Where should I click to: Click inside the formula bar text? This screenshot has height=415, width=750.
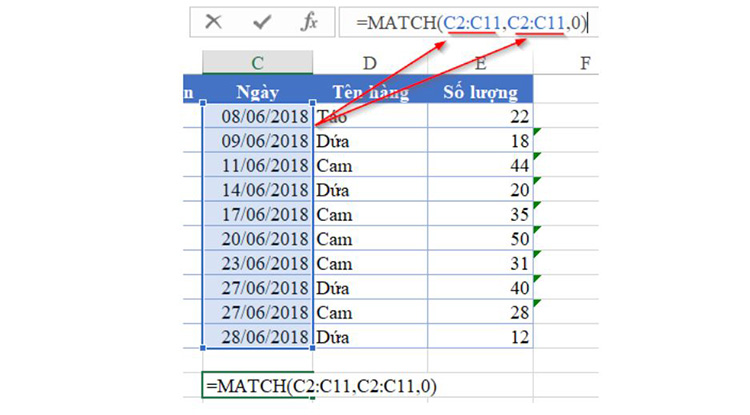coord(471,22)
